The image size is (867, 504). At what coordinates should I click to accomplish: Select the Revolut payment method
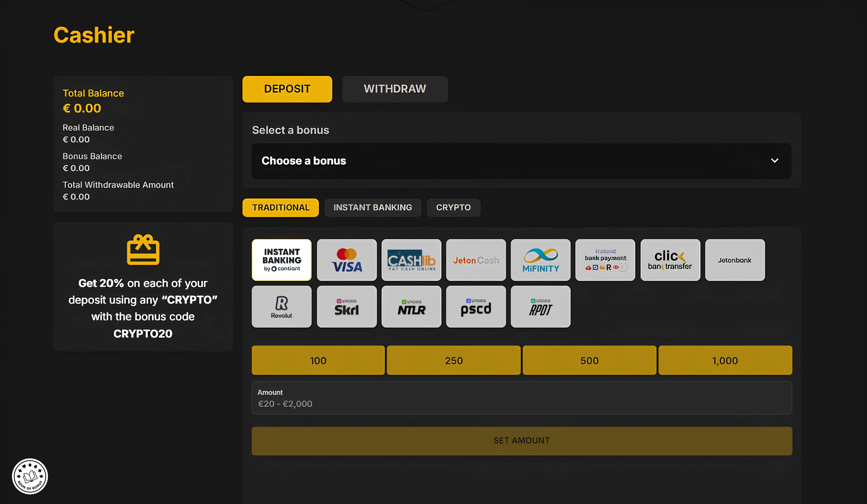click(x=282, y=306)
